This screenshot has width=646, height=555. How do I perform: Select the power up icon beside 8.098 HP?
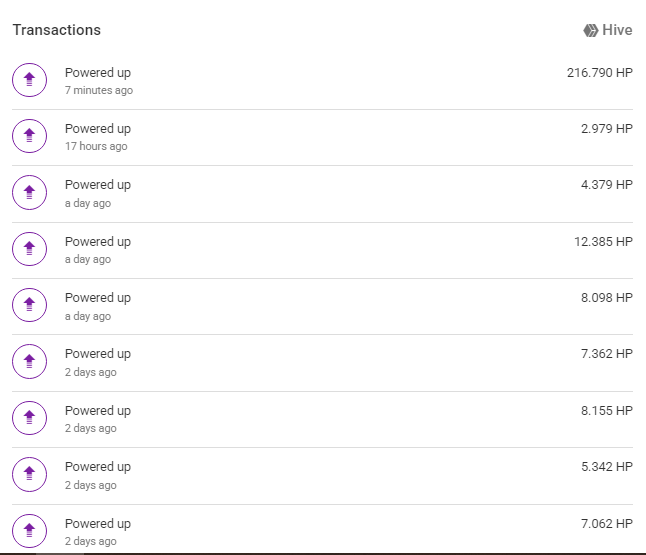point(29,306)
